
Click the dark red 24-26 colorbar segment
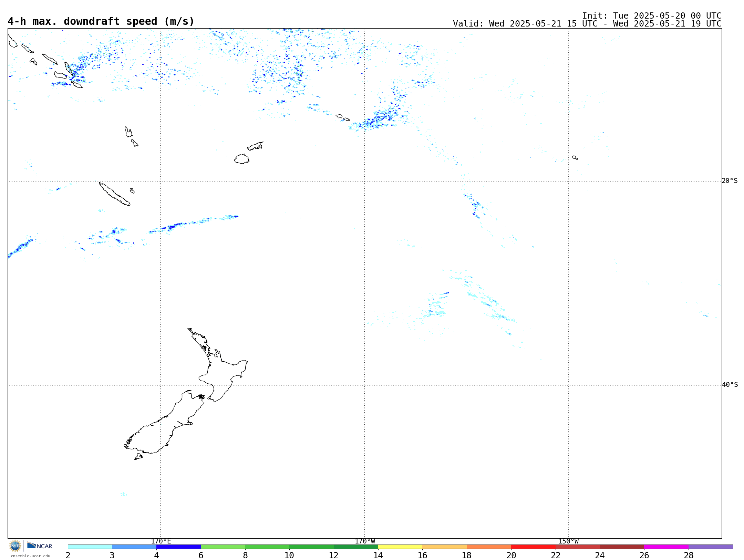click(622, 547)
